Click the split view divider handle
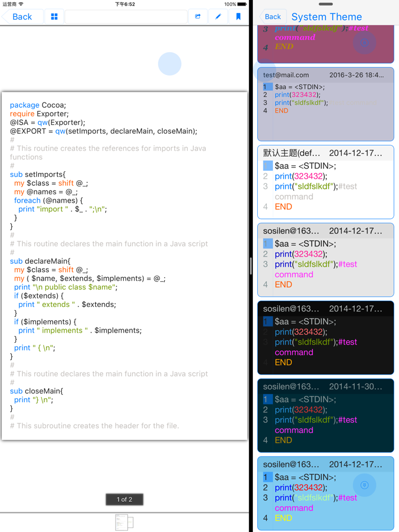The height and width of the screenshot is (532, 399). click(250, 266)
